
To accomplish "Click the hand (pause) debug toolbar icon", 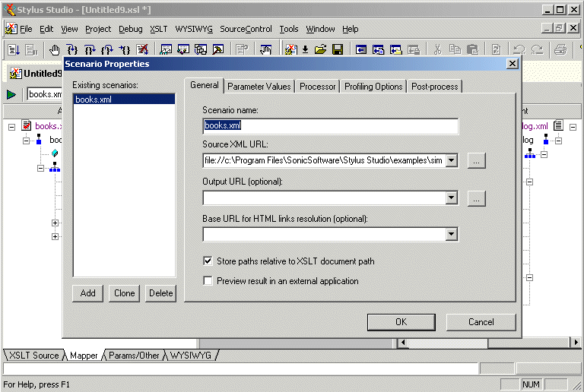I will point(55,50).
